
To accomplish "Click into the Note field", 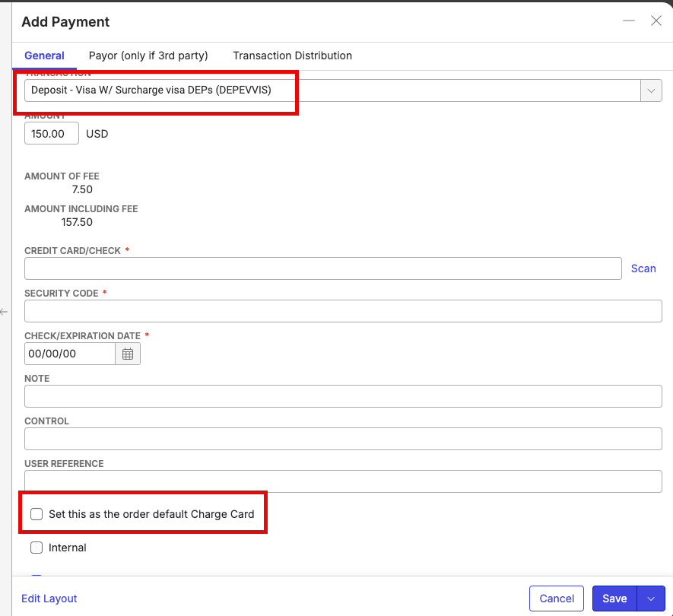I will tap(343, 396).
